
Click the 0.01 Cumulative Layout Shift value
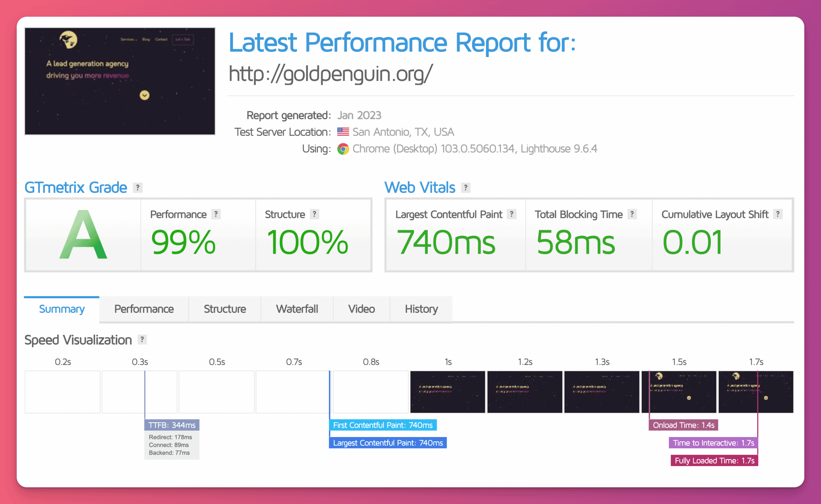pos(693,243)
